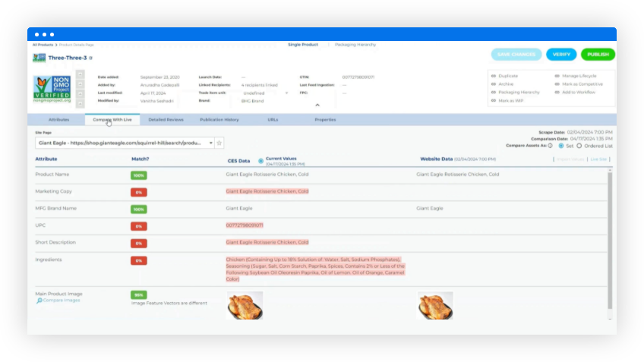Click the Archive action icon
The height and width of the screenshot is (362, 644).
pos(494,84)
